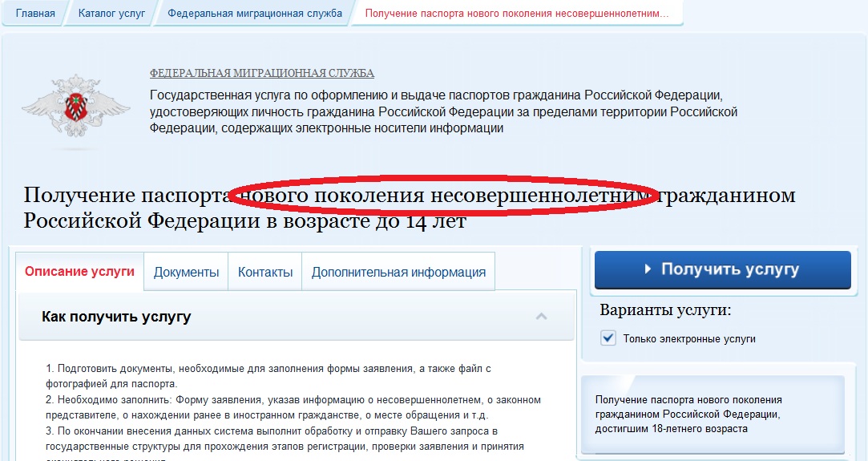
Task: Click the Federal Migration Service eagle emblem
Action: 76,107
